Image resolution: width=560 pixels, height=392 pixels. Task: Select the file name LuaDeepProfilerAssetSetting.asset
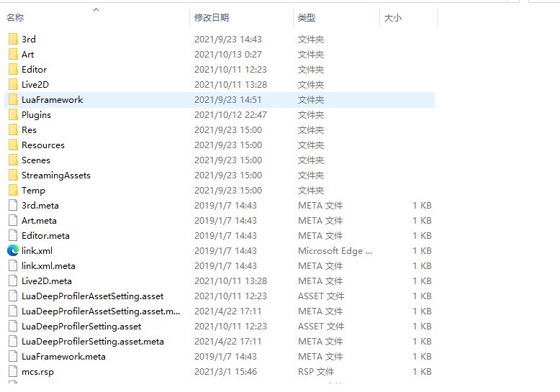tap(93, 296)
